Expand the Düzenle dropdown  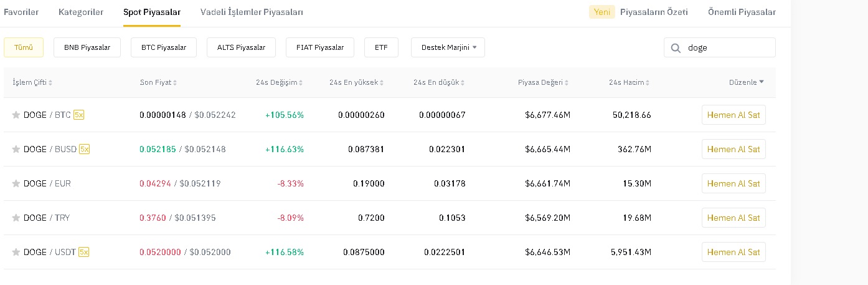click(746, 82)
